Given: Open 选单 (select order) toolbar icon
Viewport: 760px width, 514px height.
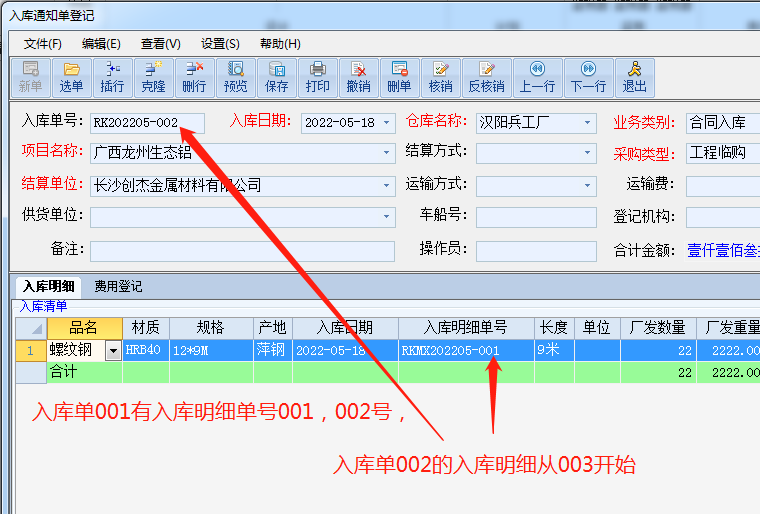Looking at the screenshot, I should [x=71, y=78].
